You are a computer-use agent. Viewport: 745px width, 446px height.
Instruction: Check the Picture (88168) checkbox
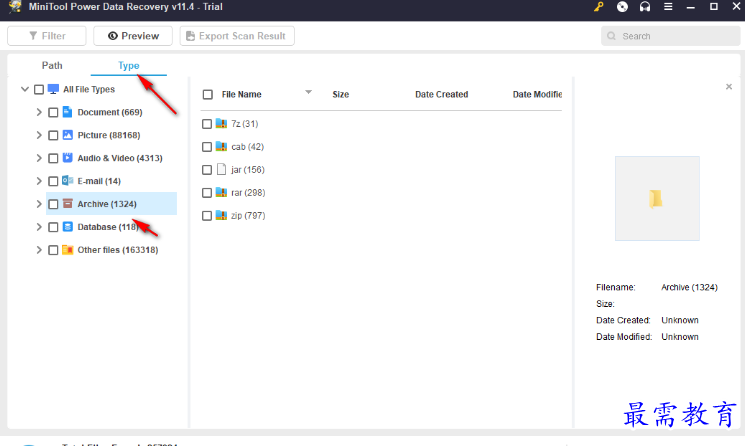point(53,135)
